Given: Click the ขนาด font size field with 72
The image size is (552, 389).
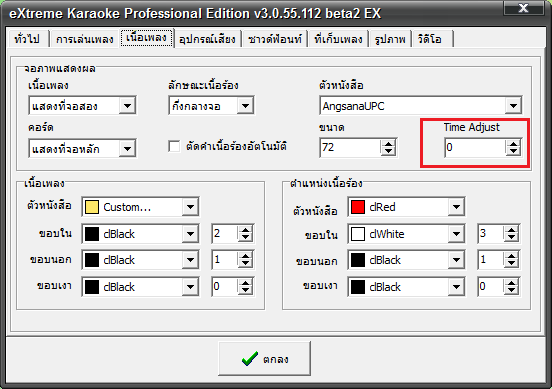Looking at the screenshot, I should [x=350, y=147].
